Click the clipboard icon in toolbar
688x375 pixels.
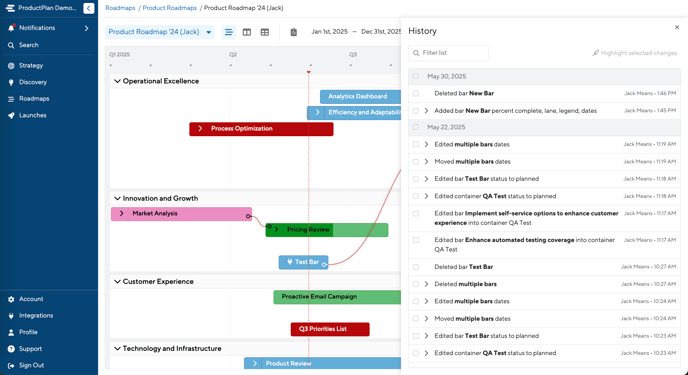tap(294, 32)
